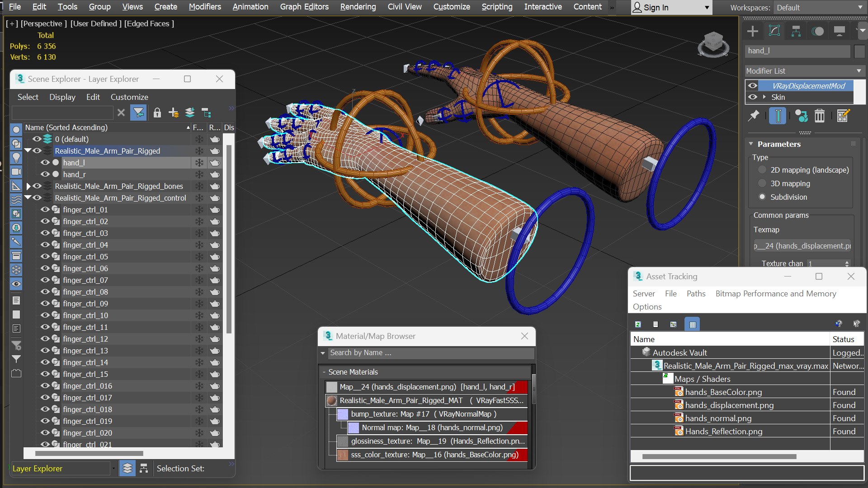Switch to the Modify command panel tab

tap(774, 31)
